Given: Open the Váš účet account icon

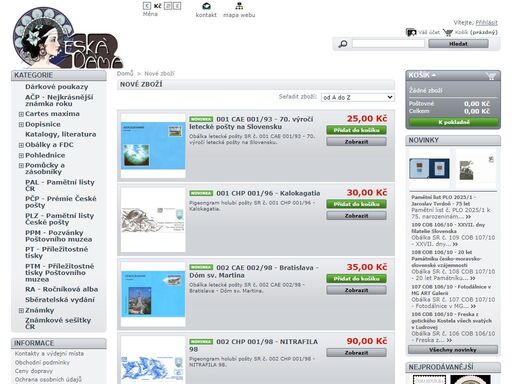Looking at the screenshot, I should pos(411,32).
